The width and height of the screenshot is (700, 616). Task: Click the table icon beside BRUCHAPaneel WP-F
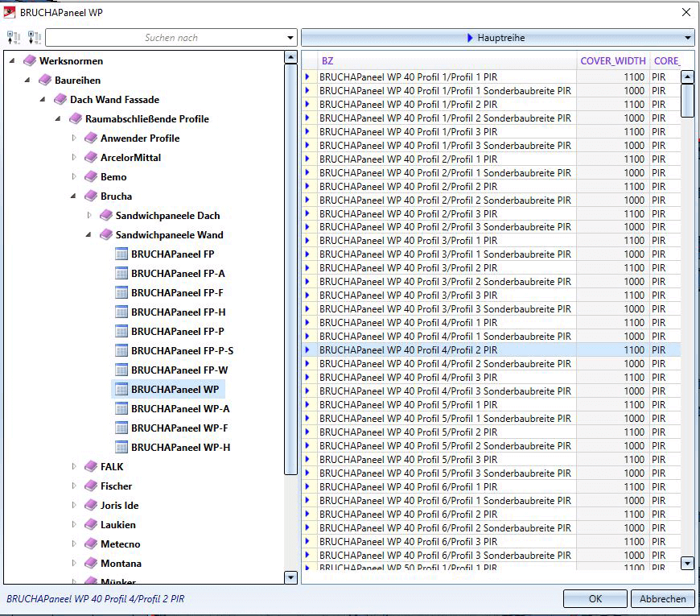(121, 428)
